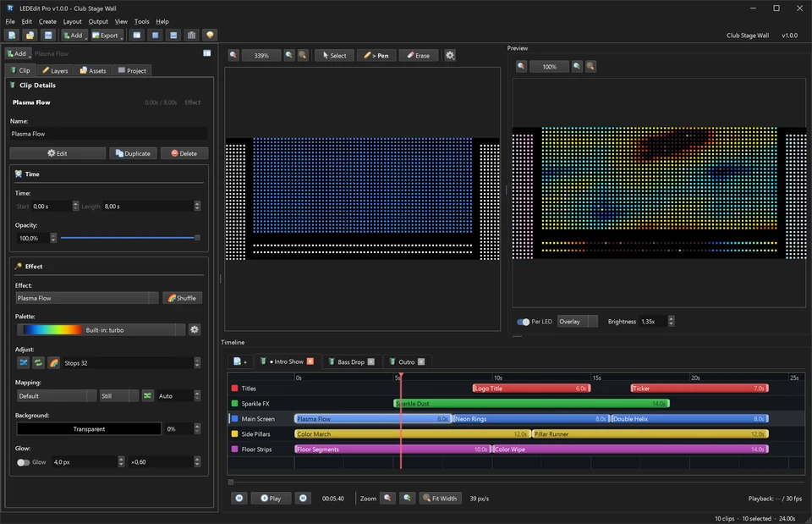Screen dimensions: 812x524
Task: Click the Transparent background color swatch
Action: [89, 429]
